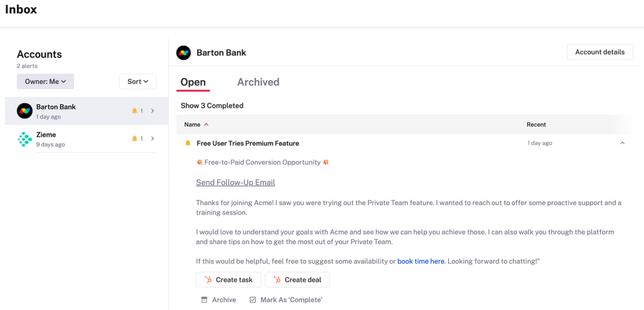Click the bell alert icon on the Zieme row
This screenshot has height=310, width=644.
point(134,139)
